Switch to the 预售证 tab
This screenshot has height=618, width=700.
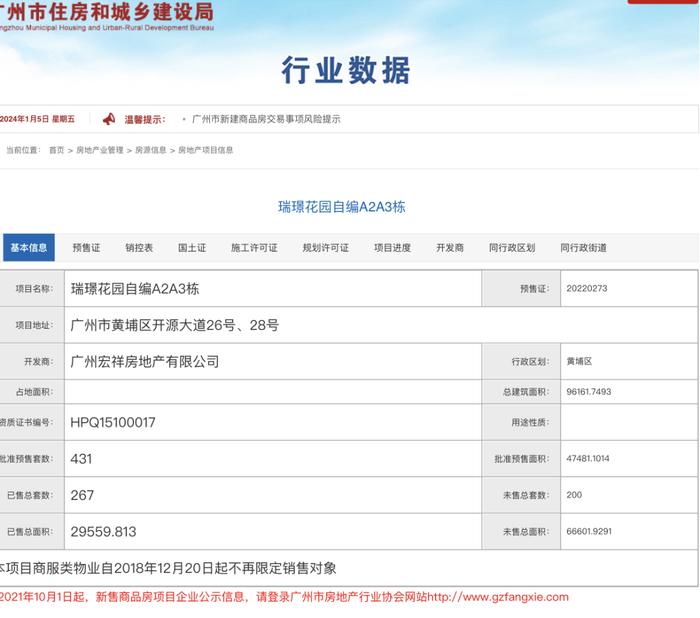point(86,248)
